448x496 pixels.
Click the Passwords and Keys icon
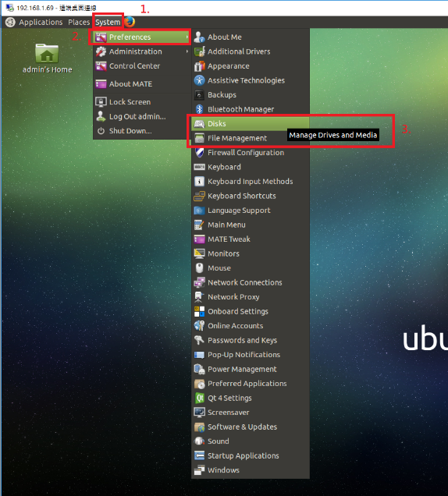[199, 340]
